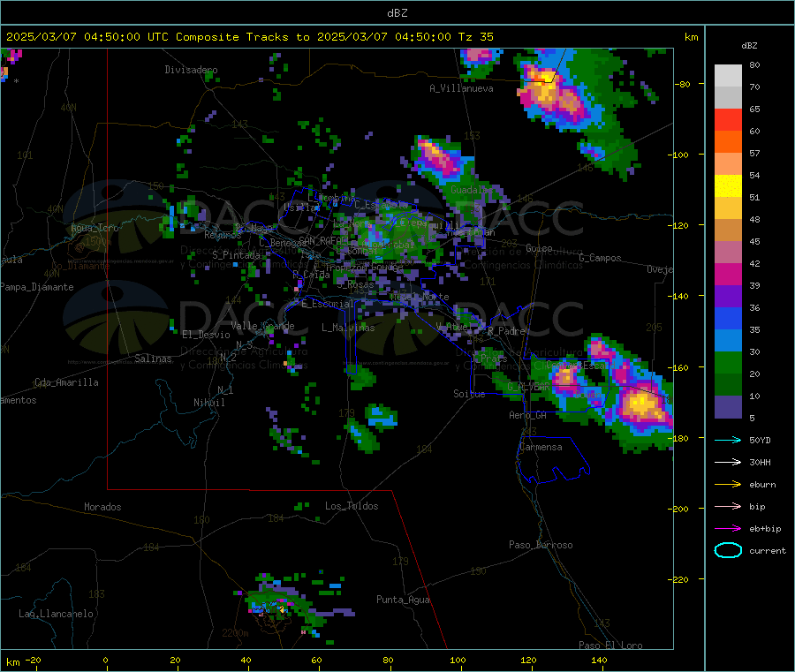Click the 'Tz 35' text in the header
This screenshot has width=795, height=672.
click(475, 37)
